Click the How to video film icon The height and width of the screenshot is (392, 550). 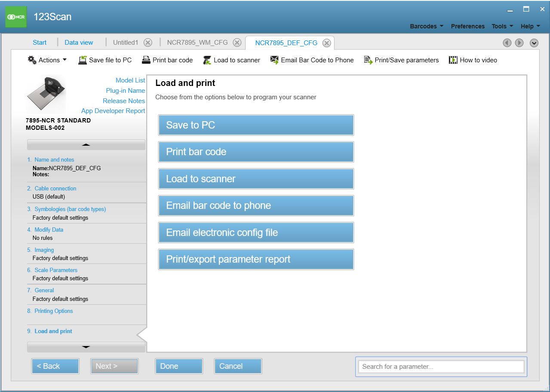click(x=453, y=60)
